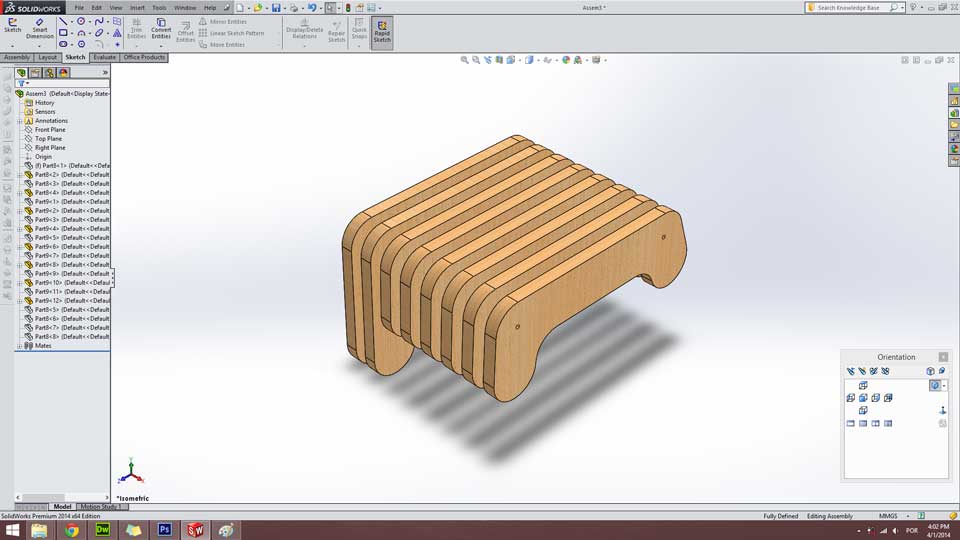Click the Trim Entities tool

(136, 28)
